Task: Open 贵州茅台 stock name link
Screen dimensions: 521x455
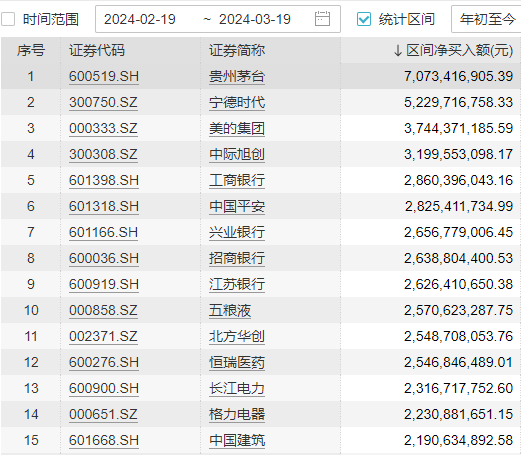Action: pyautogui.click(x=237, y=76)
